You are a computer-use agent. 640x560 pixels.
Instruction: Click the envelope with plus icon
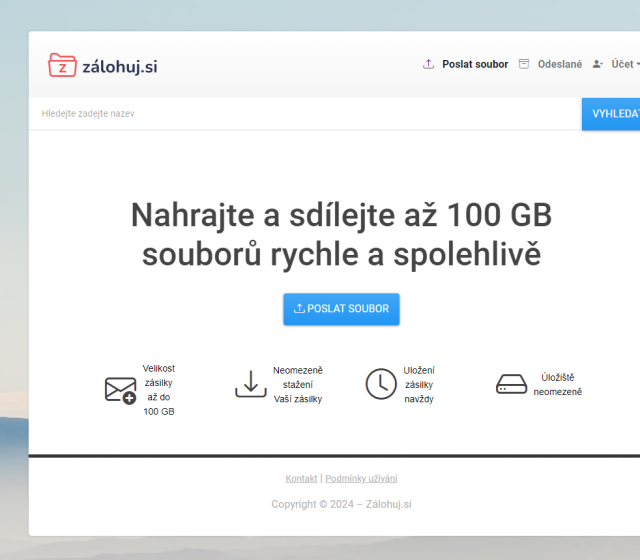point(120,389)
